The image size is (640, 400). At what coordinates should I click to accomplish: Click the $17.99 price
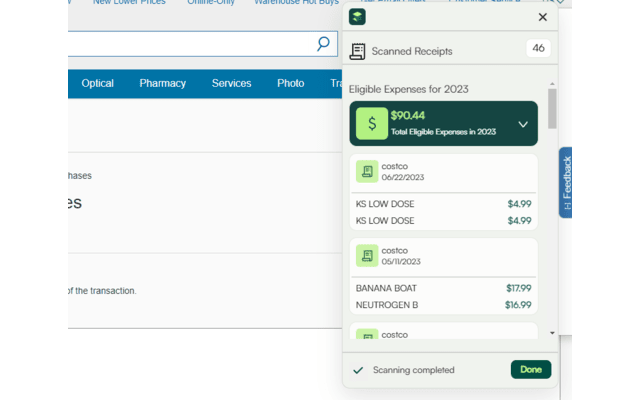518,288
